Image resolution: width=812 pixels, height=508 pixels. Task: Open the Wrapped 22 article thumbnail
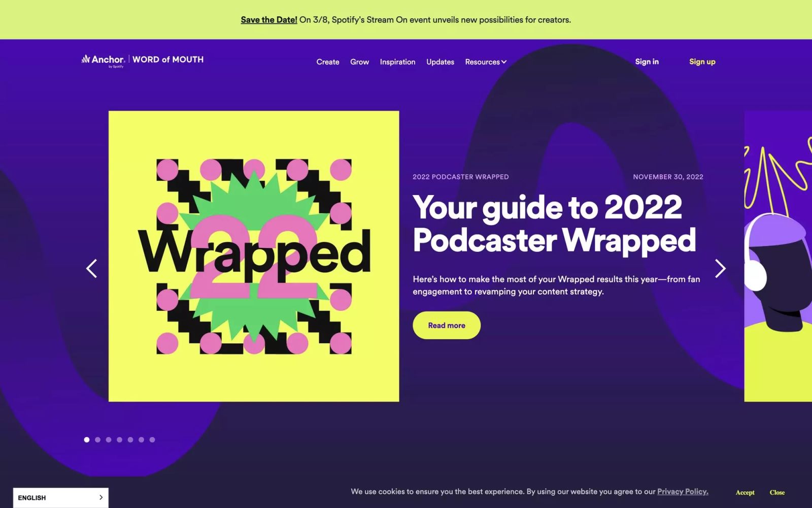[254, 256]
